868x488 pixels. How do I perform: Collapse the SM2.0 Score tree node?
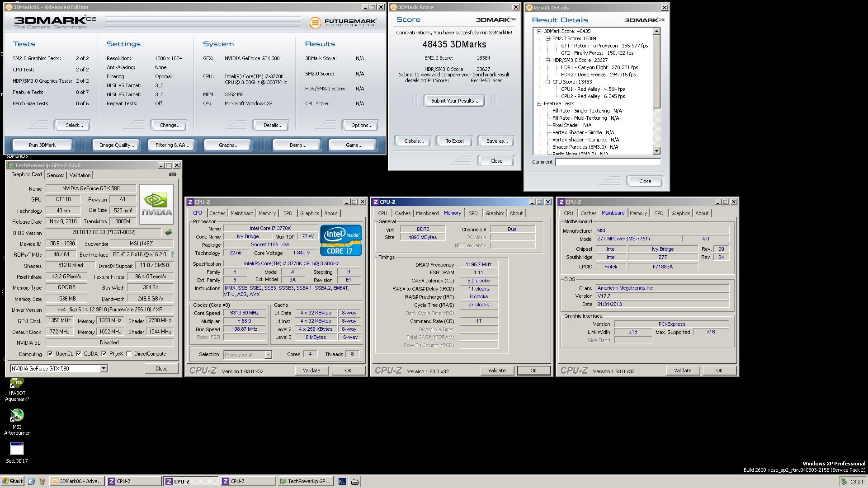click(x=547, y=38)
